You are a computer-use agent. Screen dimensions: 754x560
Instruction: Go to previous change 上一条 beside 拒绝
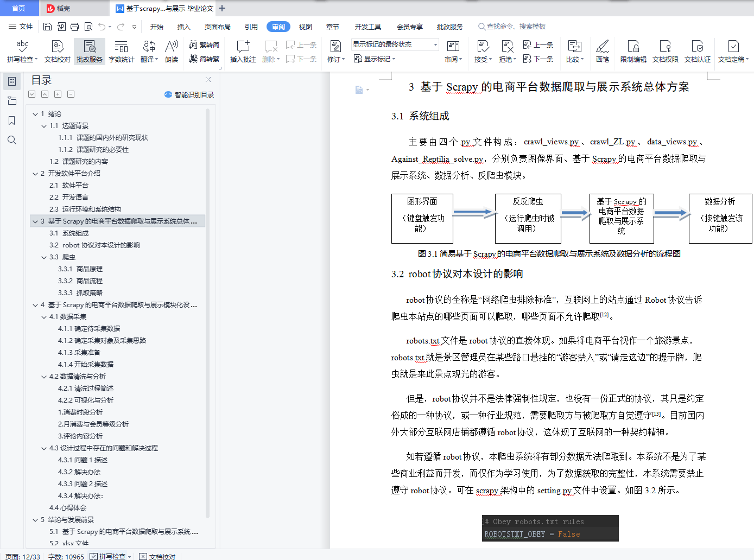tap(538, 44)
